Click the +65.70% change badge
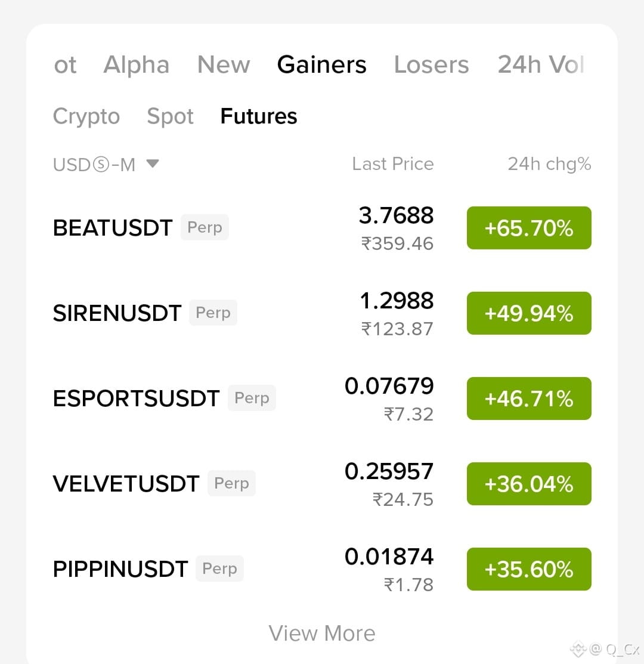The height and width of the screenshot is (664, 644). (529, 228)
